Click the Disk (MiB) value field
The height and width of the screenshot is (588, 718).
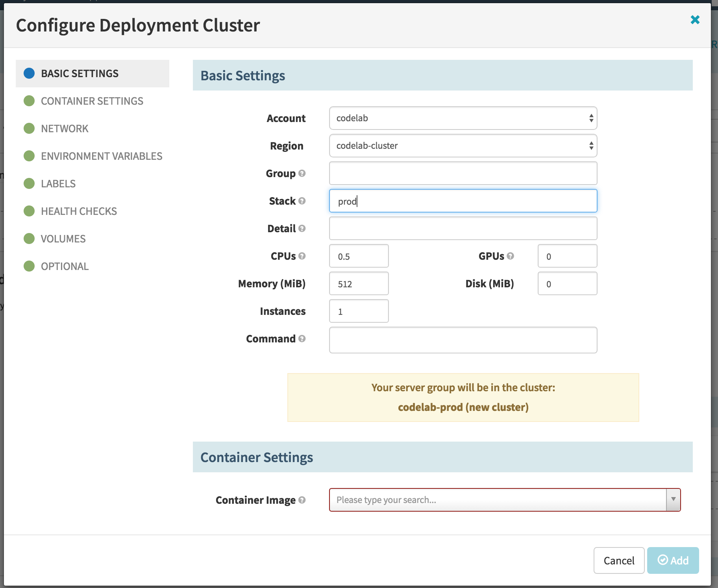click(x=568, y=283)
